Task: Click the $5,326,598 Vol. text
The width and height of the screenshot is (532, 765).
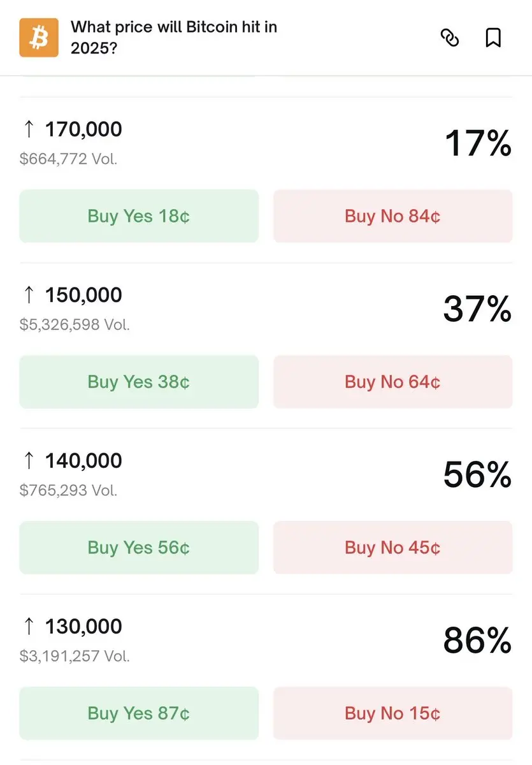Action: pos(75,324)
